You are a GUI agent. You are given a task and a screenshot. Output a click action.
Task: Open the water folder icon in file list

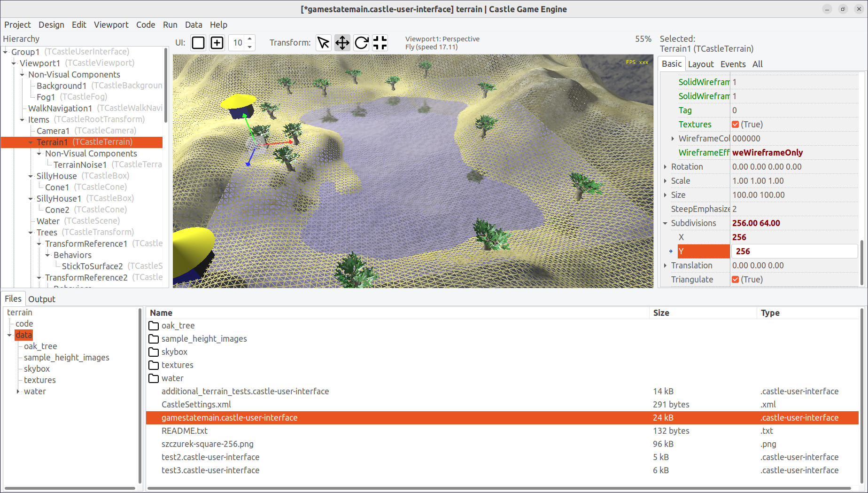pos(154,378)
